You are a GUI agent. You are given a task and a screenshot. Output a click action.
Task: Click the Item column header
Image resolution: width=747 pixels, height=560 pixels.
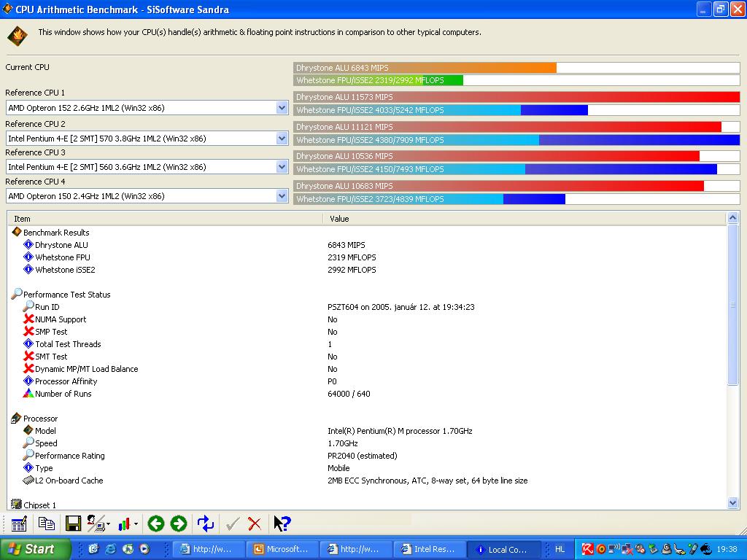tap(165, 219)
